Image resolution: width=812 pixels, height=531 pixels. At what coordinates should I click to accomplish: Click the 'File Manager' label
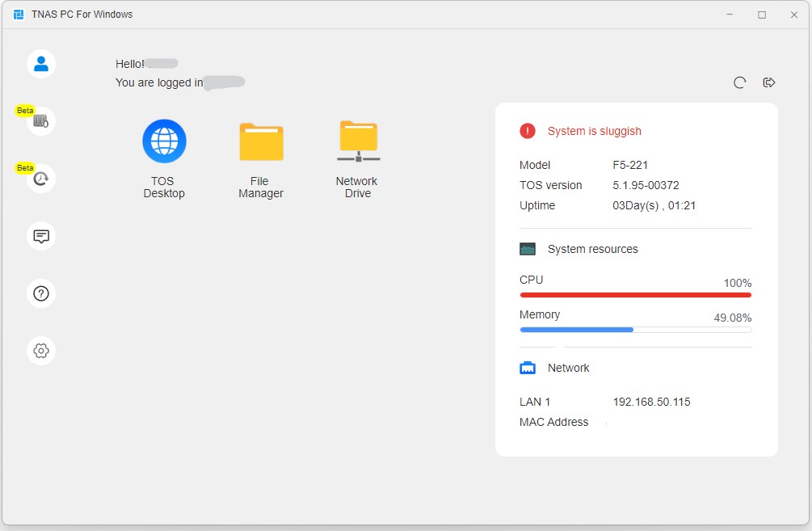[x=260, y=188]
